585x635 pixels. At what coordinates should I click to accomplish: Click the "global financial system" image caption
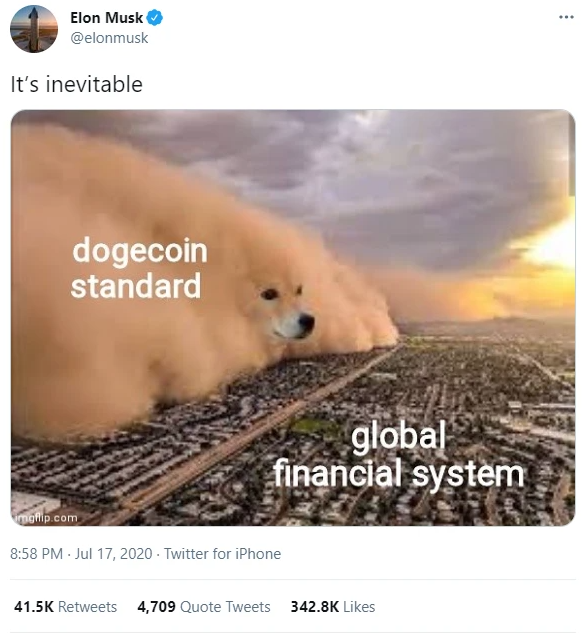pos(399,454)
